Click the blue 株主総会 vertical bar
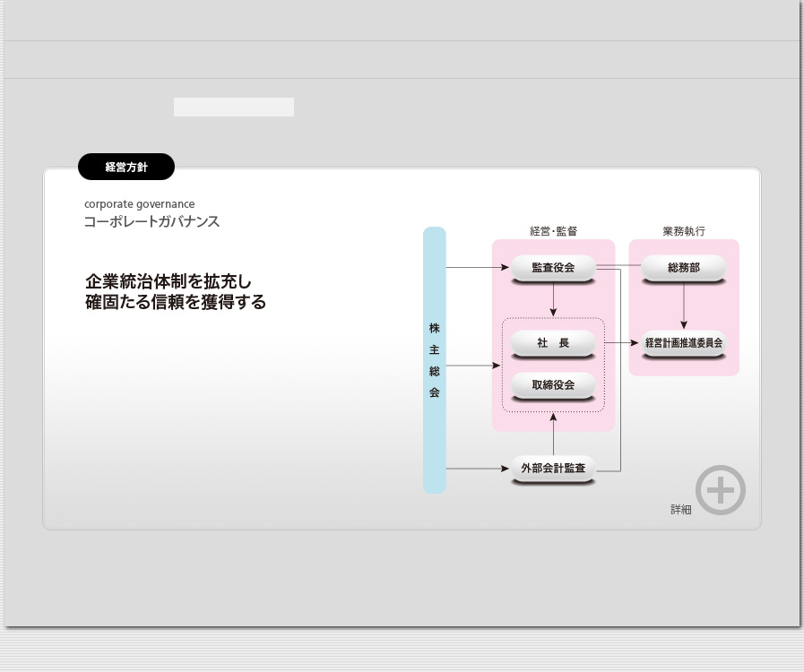The width and height of the screenshot is (804, 672). click(435, 360)
